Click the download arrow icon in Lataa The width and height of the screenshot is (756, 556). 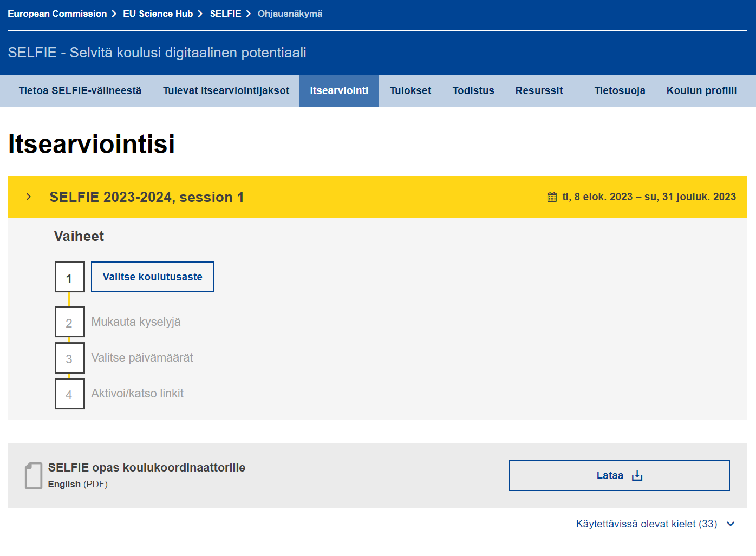(637, 476)
